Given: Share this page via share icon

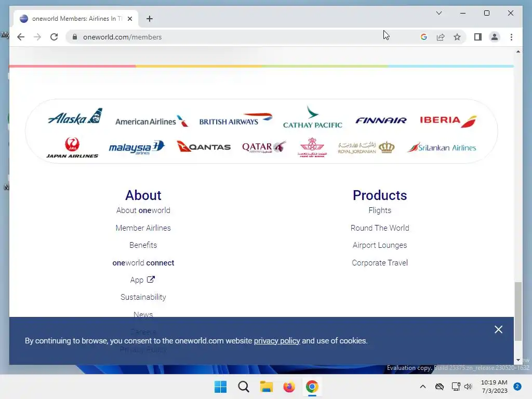Looking at the screenshot, I should 441,37.
